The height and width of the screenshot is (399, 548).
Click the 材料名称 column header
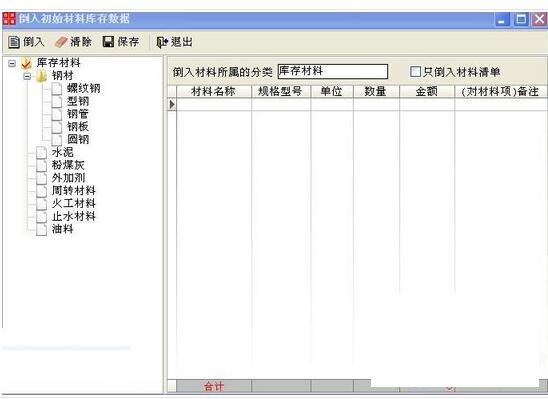pyautogui.click(x=214, y=92)
